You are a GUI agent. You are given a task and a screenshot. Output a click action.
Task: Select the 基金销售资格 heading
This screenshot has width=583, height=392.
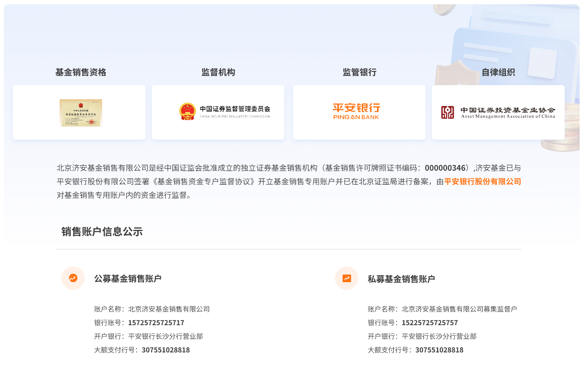tap(81, 72)
